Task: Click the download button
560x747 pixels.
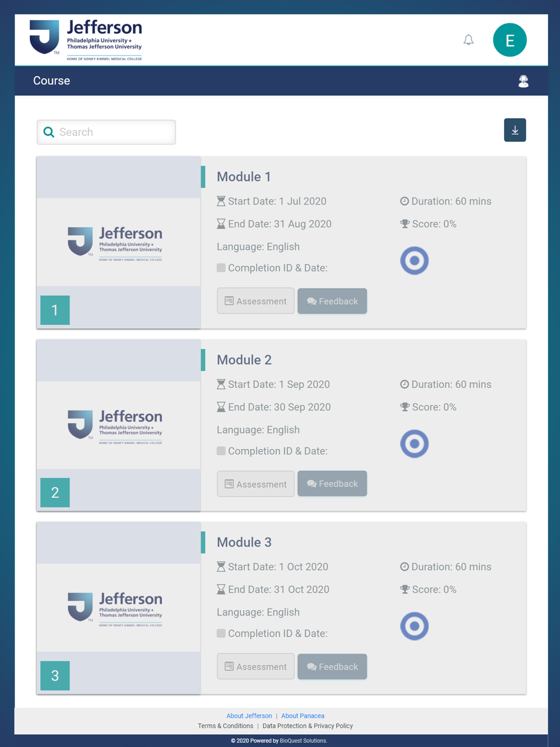Action: click(x=515, y=130)
